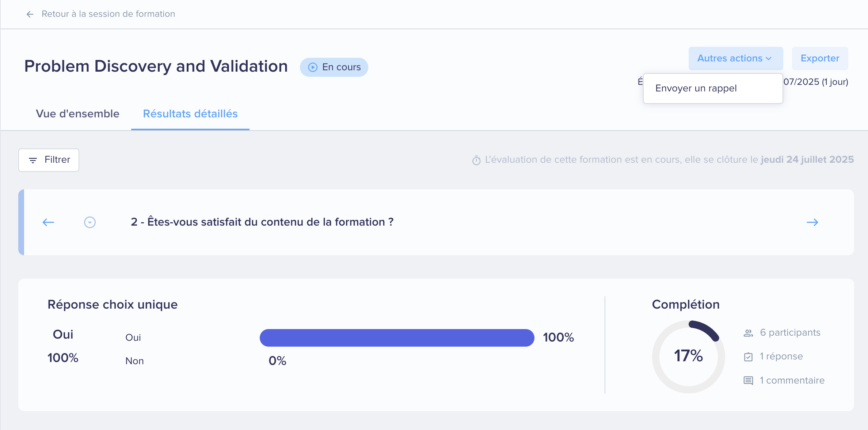Click the commentaire speech icon

click(748, 381)
